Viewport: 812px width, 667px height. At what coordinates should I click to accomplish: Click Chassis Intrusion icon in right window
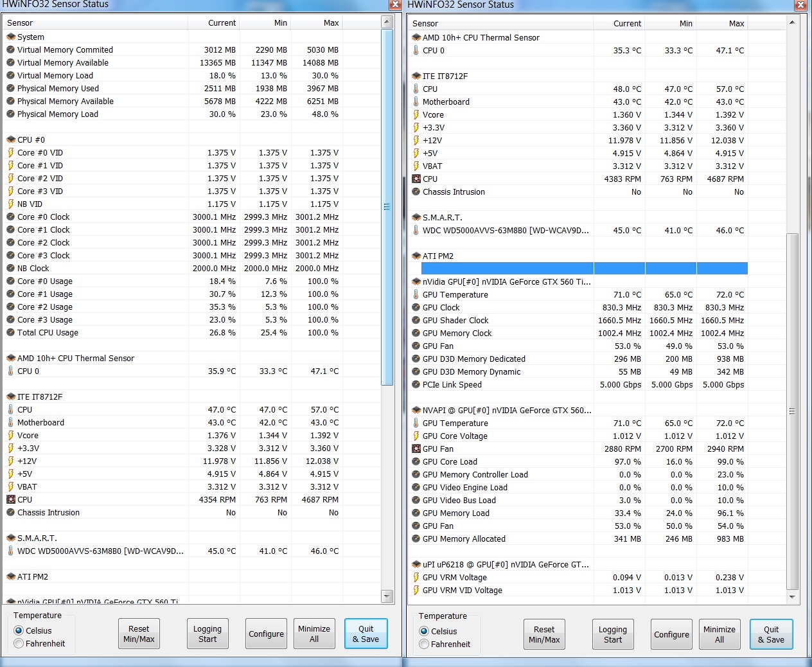tap(416, 192)
